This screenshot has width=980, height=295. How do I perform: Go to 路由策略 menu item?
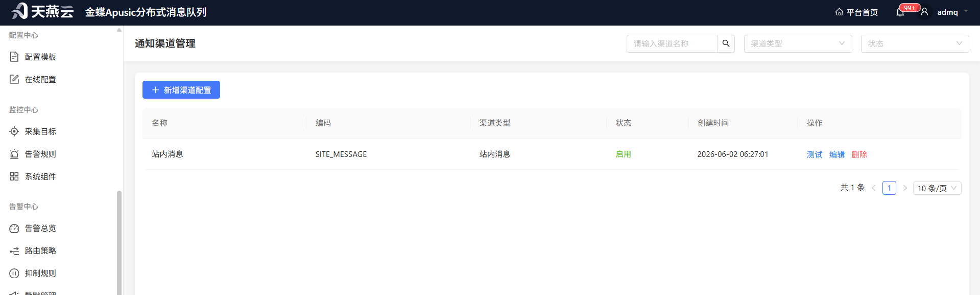pos(40,251)
